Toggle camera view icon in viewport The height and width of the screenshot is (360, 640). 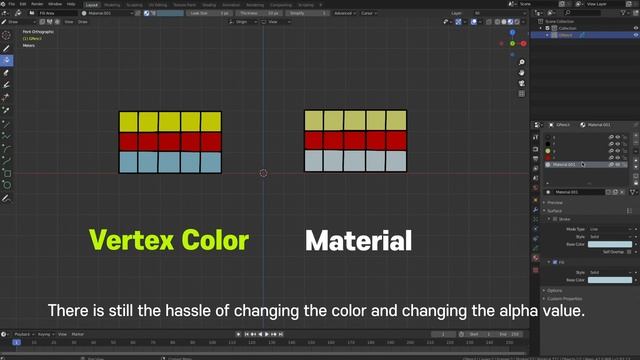521,83
